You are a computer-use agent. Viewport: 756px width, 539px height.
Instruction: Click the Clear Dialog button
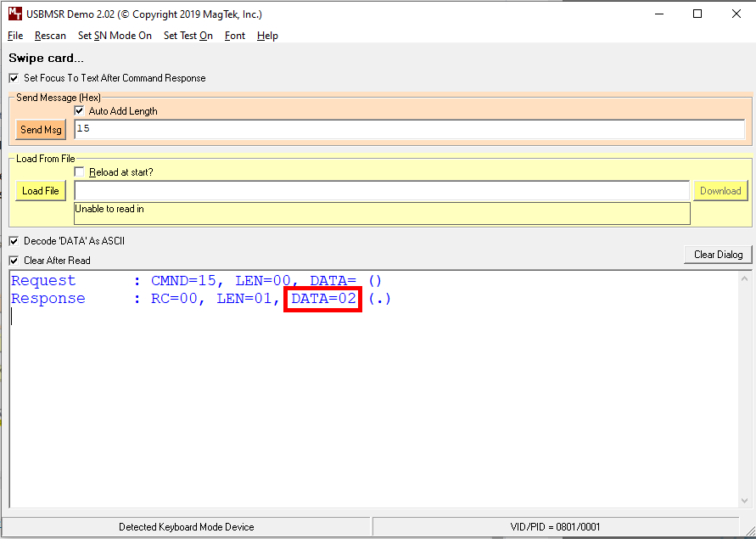tap(718, 255)
